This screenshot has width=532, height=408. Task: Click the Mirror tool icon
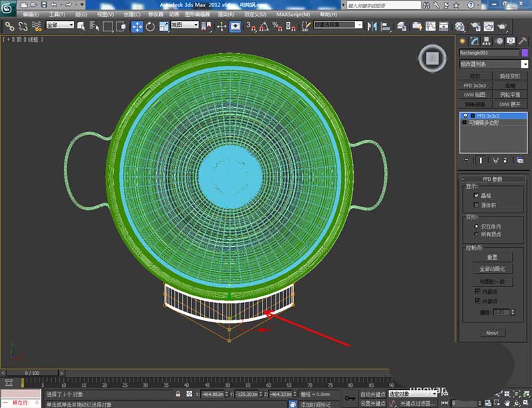[371, 27]
